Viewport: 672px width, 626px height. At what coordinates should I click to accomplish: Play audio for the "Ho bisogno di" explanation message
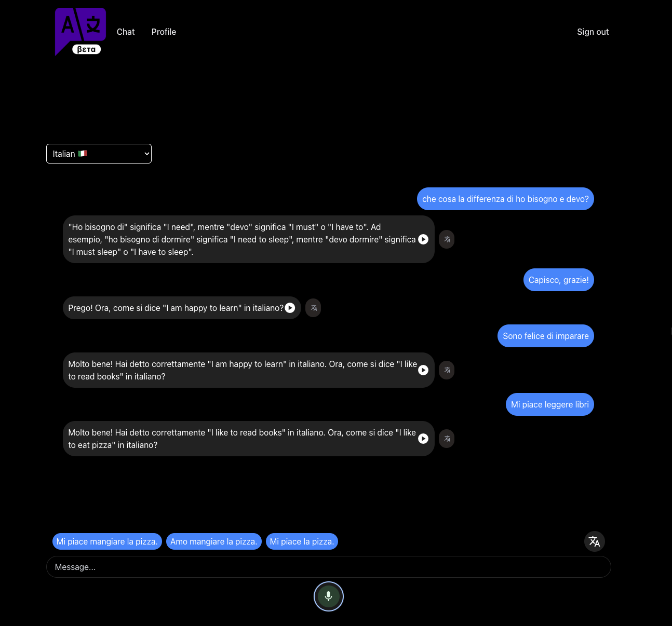[423, 239]
